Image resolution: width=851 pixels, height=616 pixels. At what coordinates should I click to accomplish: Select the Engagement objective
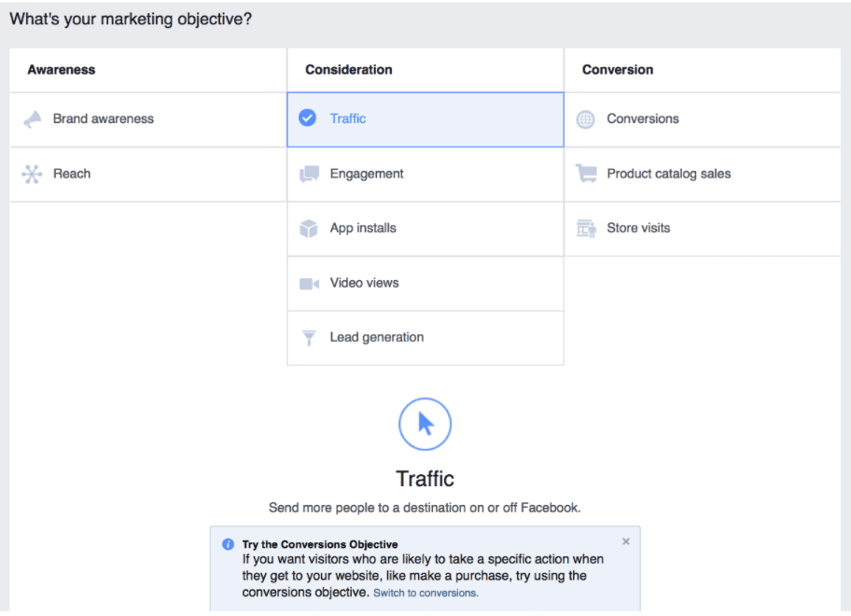pos(425,175)
